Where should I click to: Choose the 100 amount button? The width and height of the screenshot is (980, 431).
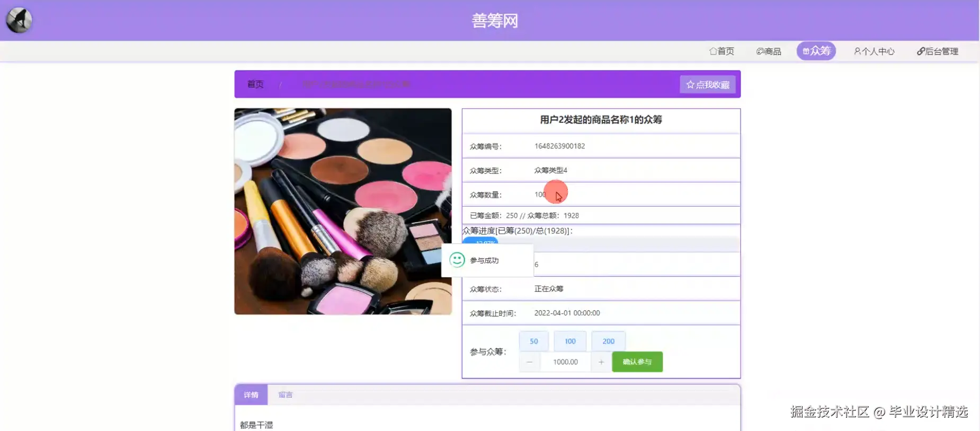pos(570,341)
